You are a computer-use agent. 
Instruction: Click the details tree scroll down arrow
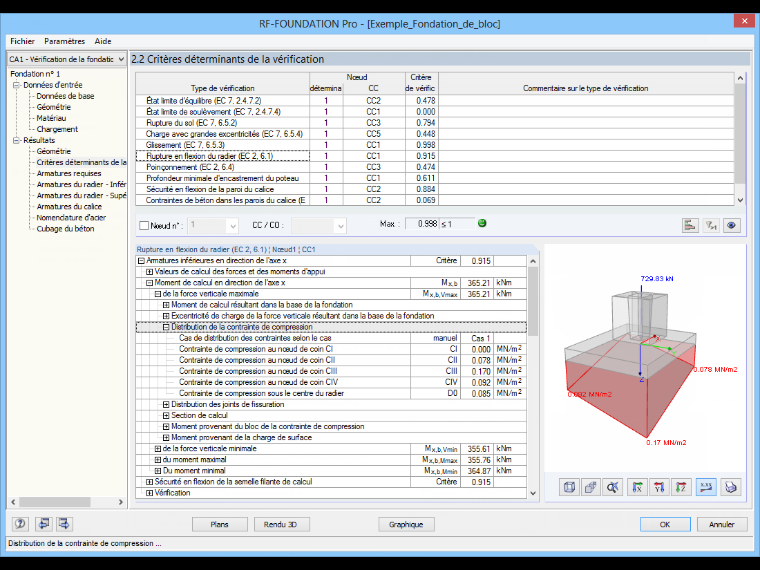point(533,493)
